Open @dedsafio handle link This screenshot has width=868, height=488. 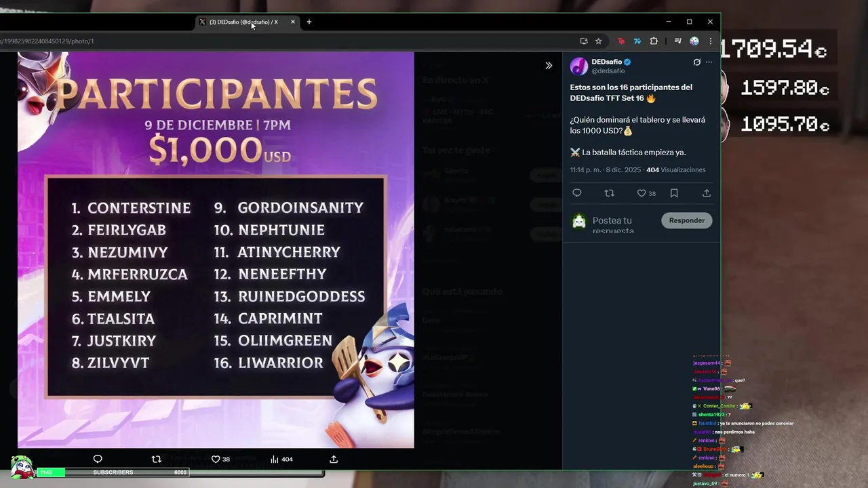[x=608, y=70]
